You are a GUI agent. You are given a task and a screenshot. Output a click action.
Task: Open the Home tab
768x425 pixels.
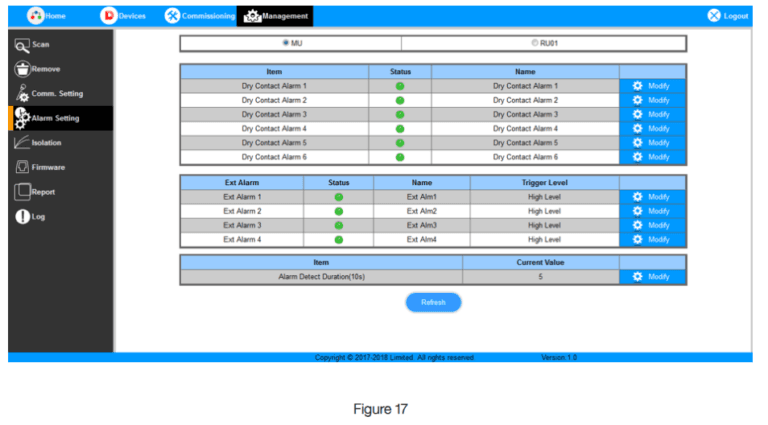[x=46, y=16]
